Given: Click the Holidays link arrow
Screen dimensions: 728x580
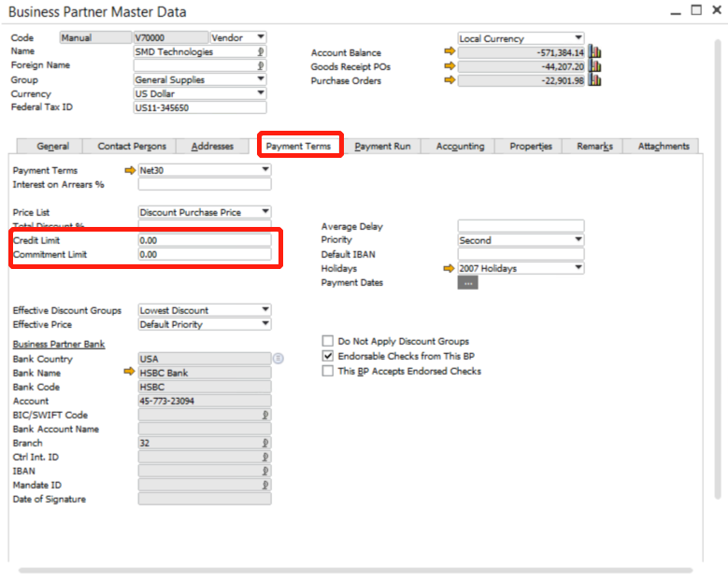Looking at the screenshot, I should click(x=449, y=268).
